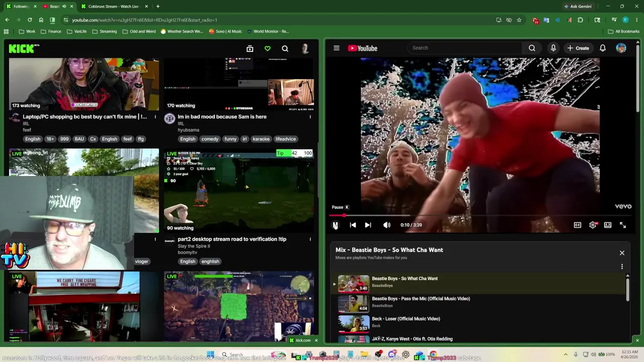Toggle closed captions on YouTube player

tap(578, 225)
